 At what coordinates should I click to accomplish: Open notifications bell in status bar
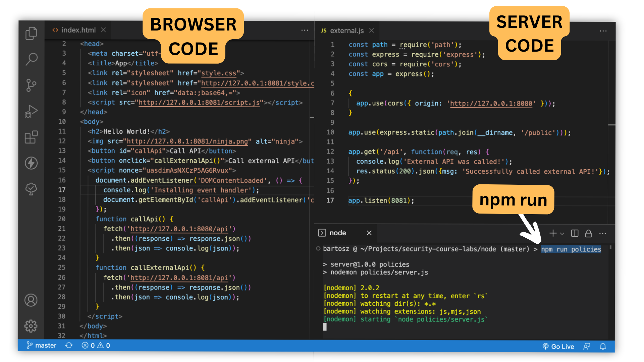603,347
